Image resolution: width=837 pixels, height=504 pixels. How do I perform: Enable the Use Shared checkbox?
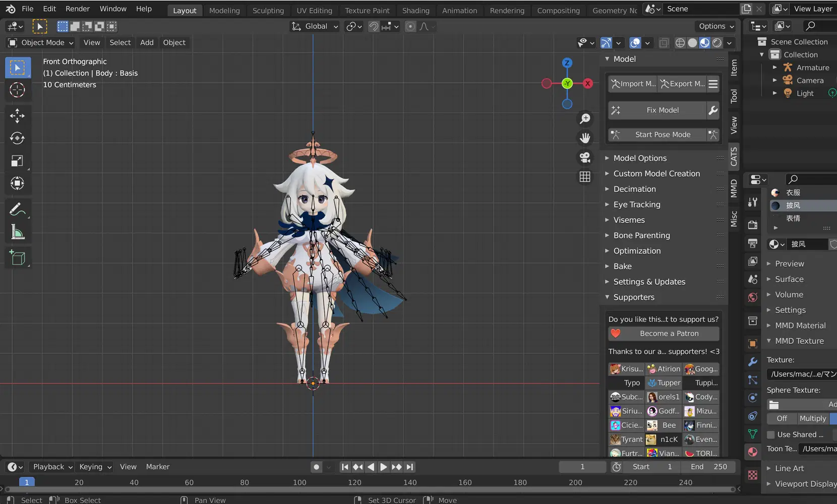click(x=771, y=434)
